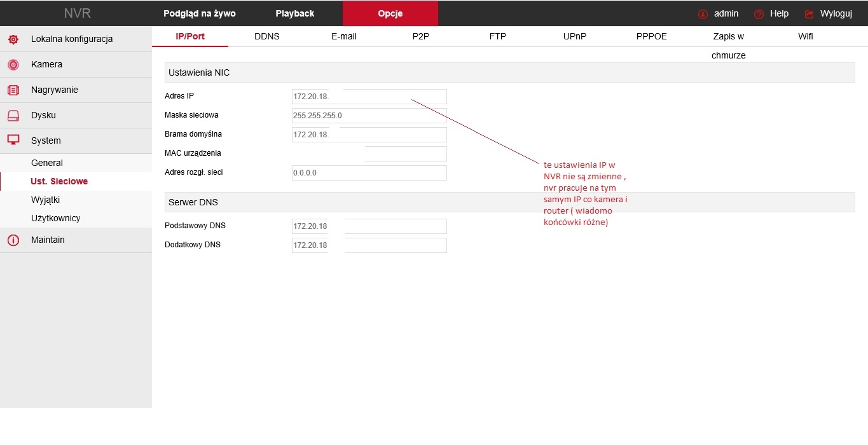Click the Adres rozgł. sieci field
The height and width of the screenshot is (445, 868).
point(369,173)
